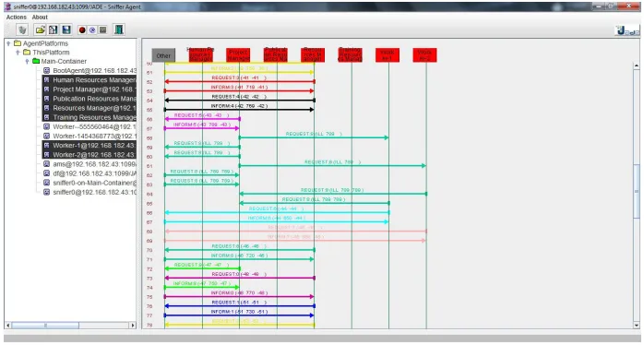Open the Actions menu

(17, 18)
